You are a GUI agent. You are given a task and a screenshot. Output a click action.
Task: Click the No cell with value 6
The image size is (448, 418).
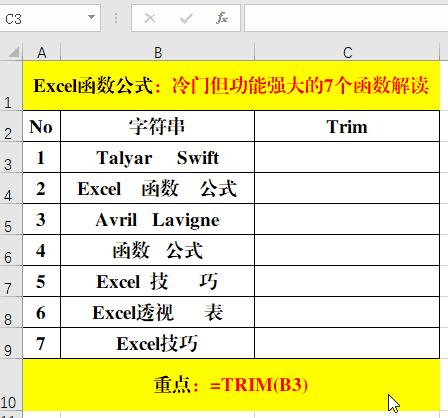pyautogui.click(x=42, y=312)
